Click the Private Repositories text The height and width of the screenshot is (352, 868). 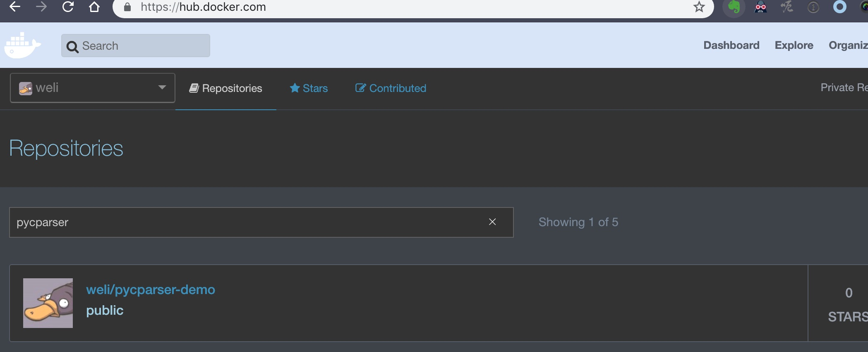click(844, 87)
